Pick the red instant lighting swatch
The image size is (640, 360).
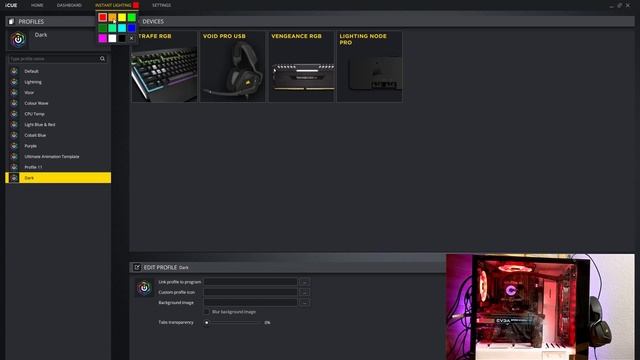pos(102,17)
